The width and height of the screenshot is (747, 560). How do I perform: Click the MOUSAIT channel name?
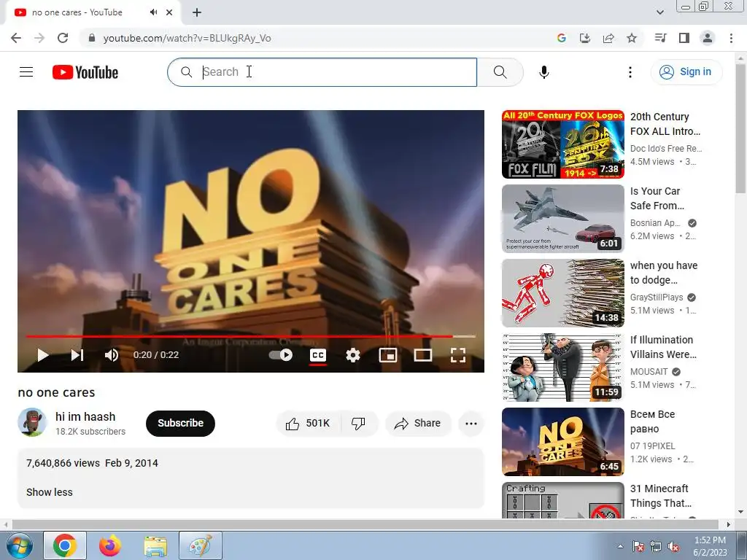click(649, 372)
